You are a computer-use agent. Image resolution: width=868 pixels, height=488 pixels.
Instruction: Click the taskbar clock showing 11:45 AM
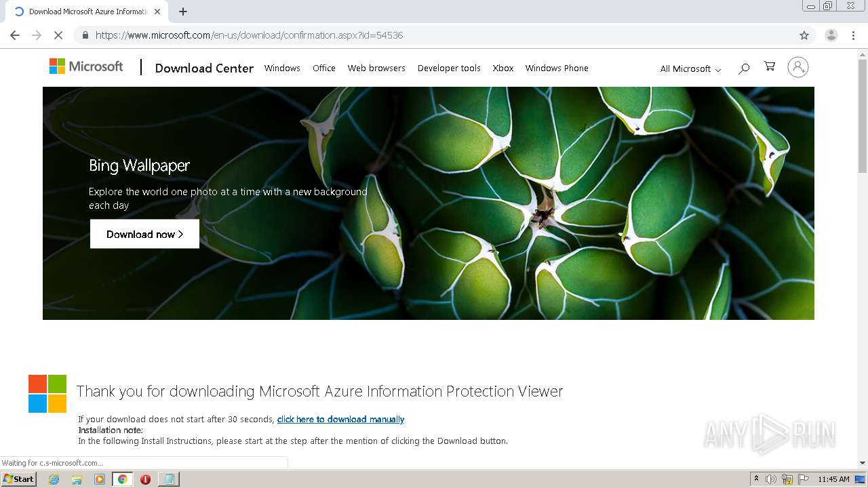[833, 479]
